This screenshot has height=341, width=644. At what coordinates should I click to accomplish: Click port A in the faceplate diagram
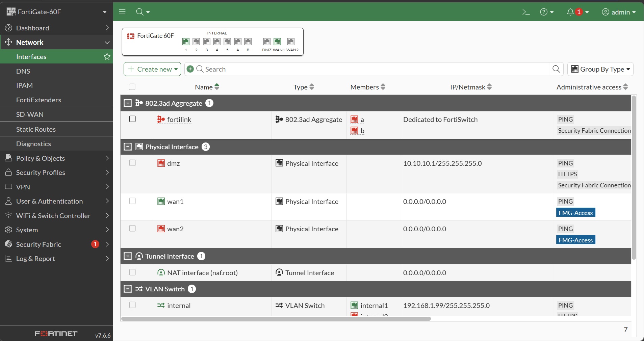[x=238, y=42]
